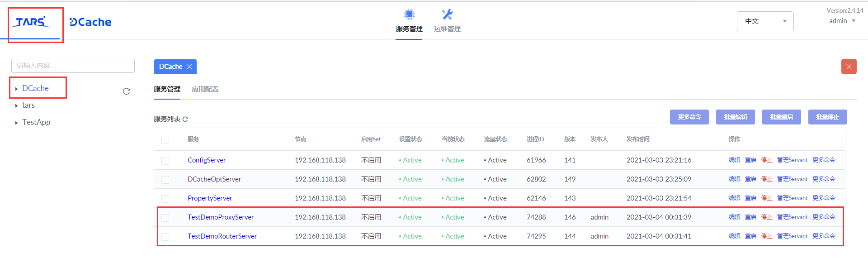The height and width of the screenshot is (263, 868).
Task: Click 停止 for TestDemoProxyServer
Action: 767,217
